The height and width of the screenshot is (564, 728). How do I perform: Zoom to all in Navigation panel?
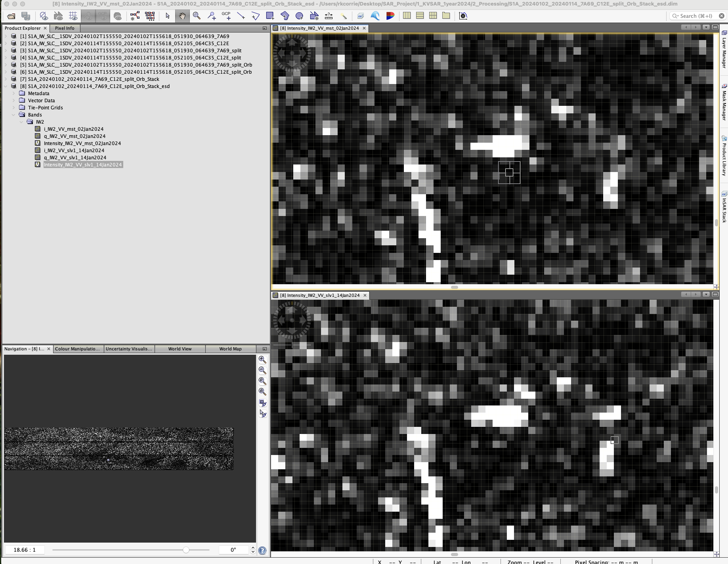(x=262, y=392)
